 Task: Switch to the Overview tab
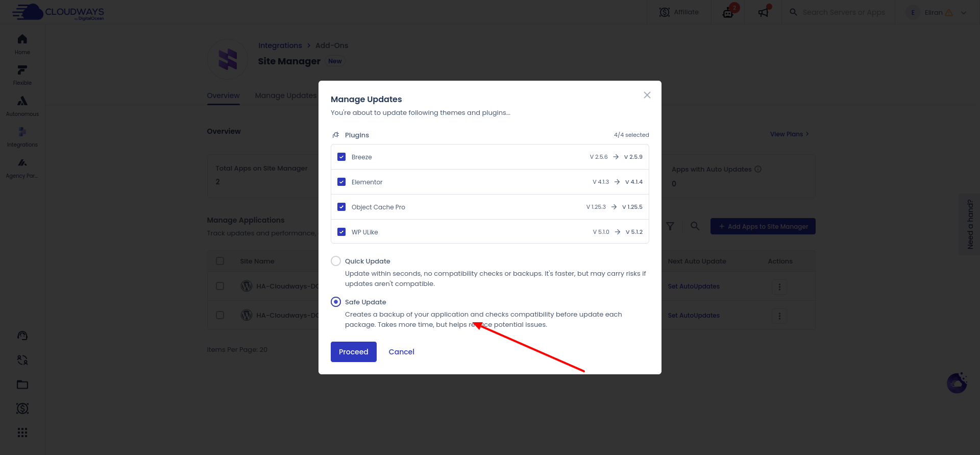(223, 95)
